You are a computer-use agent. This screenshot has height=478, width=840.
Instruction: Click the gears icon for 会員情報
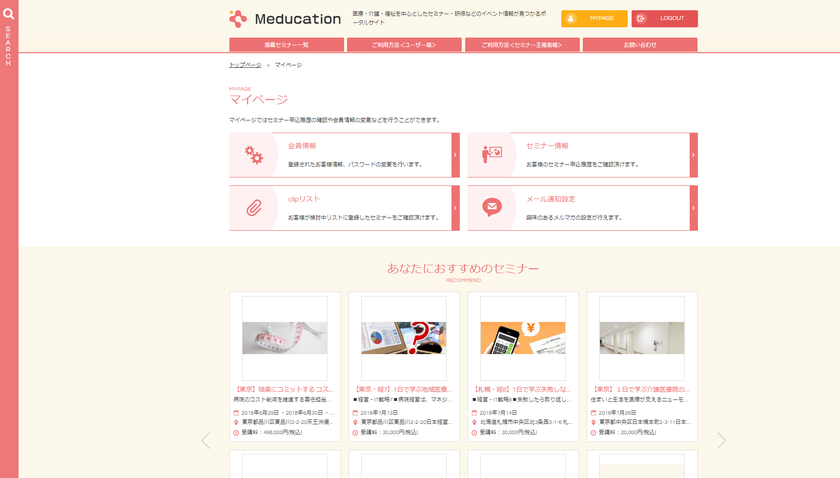254,155
